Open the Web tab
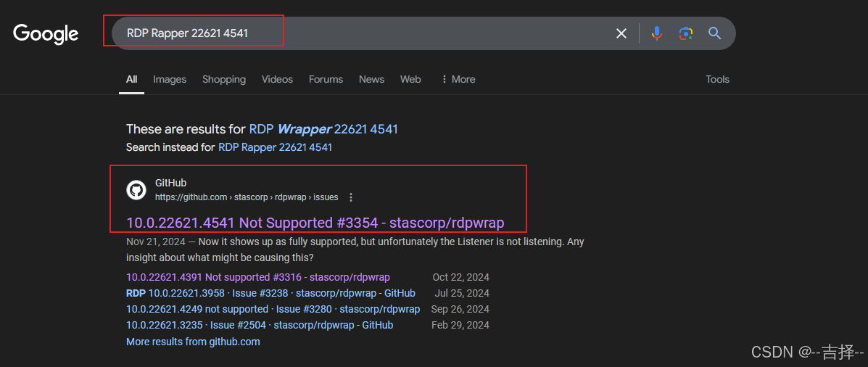The image size is (868, 367). pos(410,79)
